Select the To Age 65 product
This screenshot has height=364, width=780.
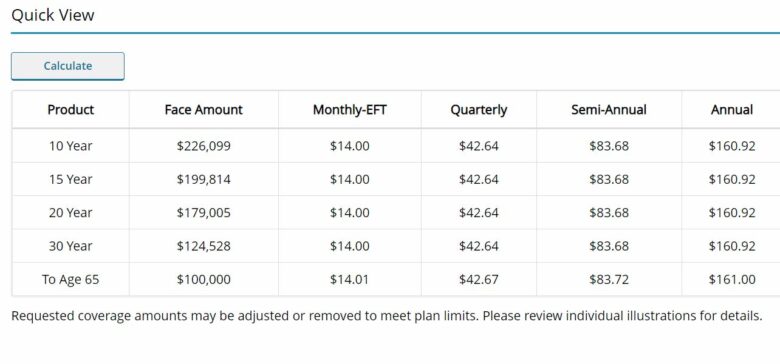tap(71, 279)
